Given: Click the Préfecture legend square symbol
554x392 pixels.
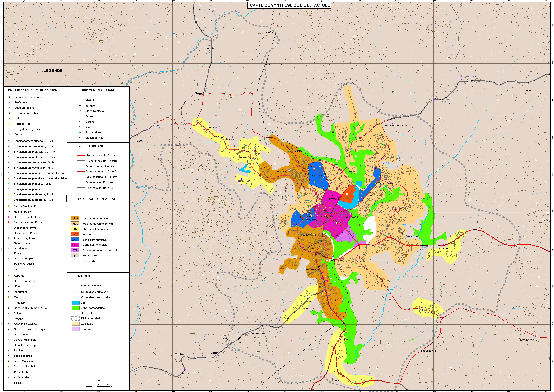Looking at the screenshot, I should 9,102.
